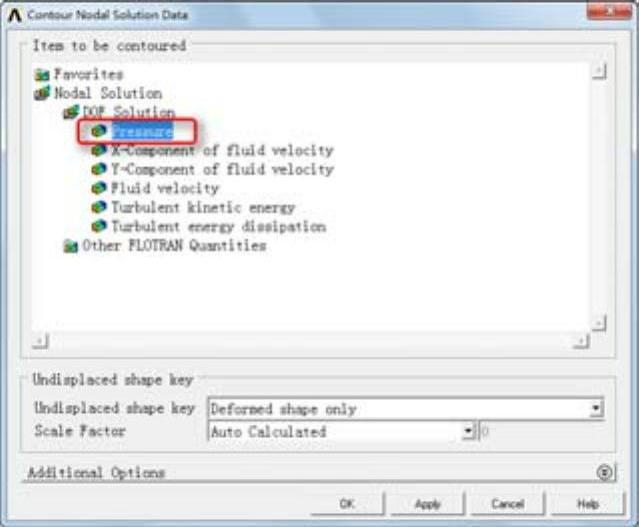Click Turbulent energy dissipation icon

coord(99,226)
